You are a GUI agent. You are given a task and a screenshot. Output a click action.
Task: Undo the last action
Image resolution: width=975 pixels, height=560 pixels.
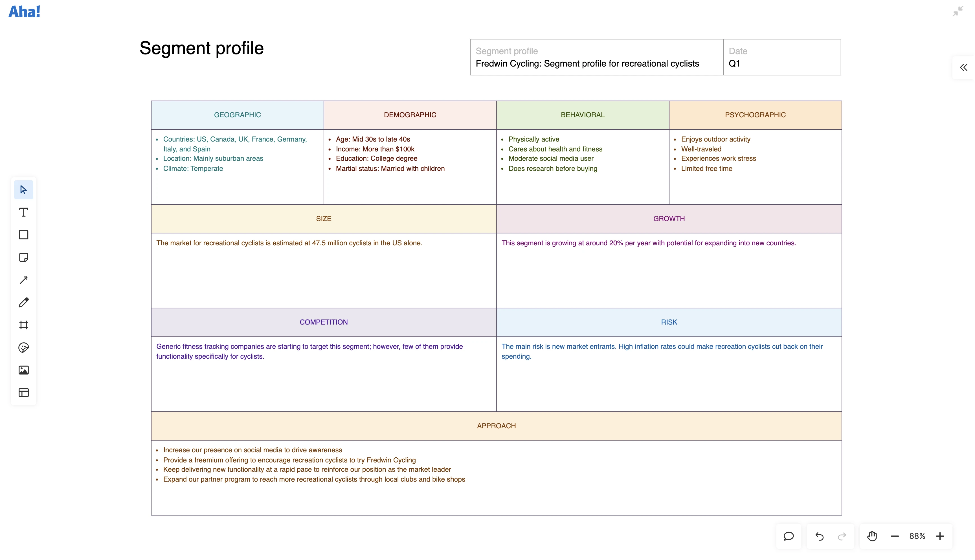[x=819, y=536]
